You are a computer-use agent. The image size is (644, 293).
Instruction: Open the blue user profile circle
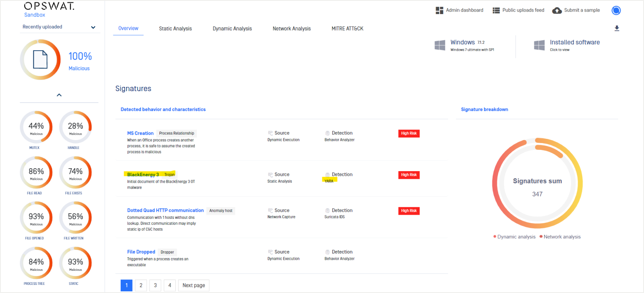pos(616,10)
